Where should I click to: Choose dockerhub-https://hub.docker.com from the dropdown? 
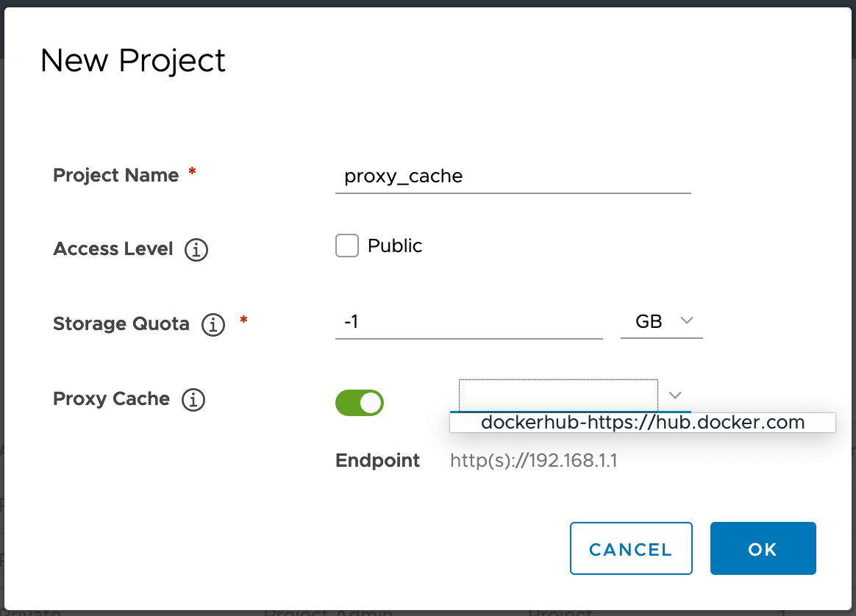tap(642, 422)
